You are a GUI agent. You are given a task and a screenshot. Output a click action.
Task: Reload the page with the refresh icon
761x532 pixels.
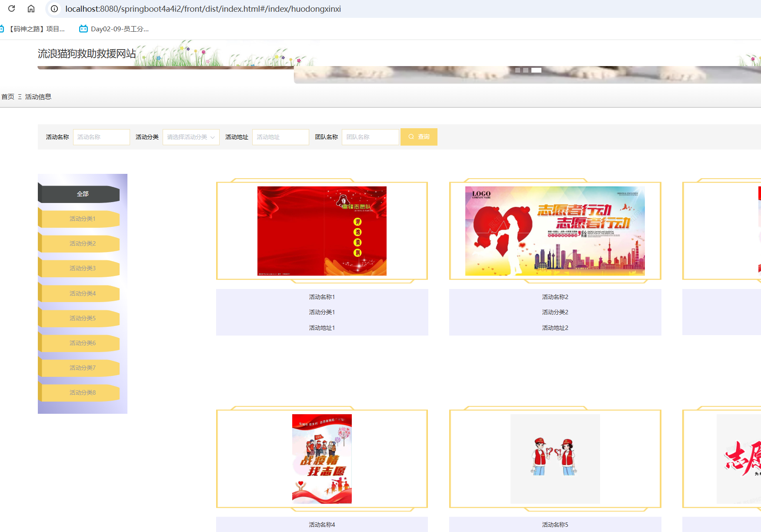click(x=12, y=9)
